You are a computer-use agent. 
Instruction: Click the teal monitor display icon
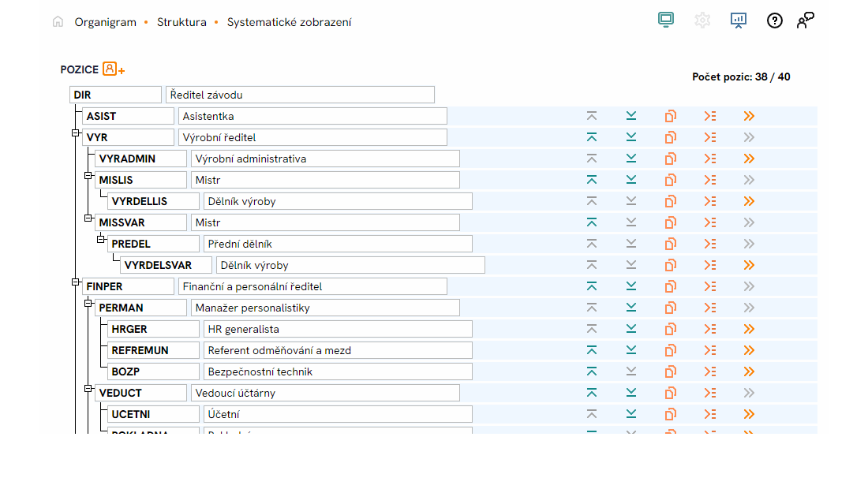tap(666, 21)
